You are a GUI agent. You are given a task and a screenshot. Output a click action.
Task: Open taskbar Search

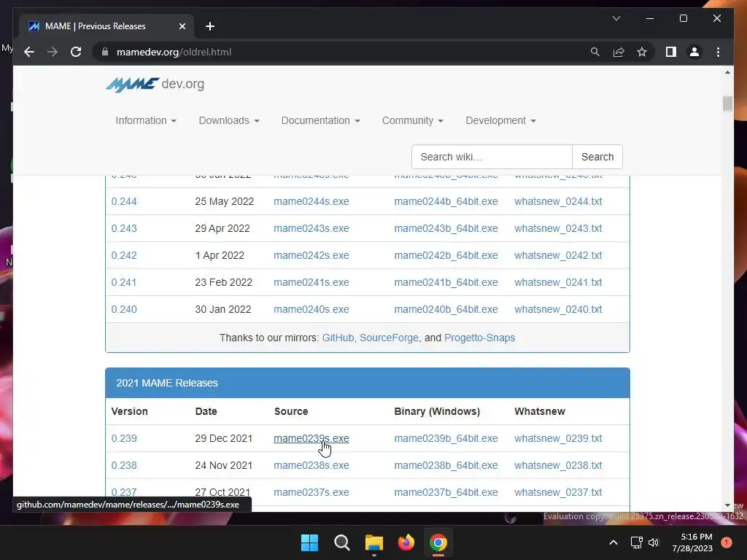(341, 542)
